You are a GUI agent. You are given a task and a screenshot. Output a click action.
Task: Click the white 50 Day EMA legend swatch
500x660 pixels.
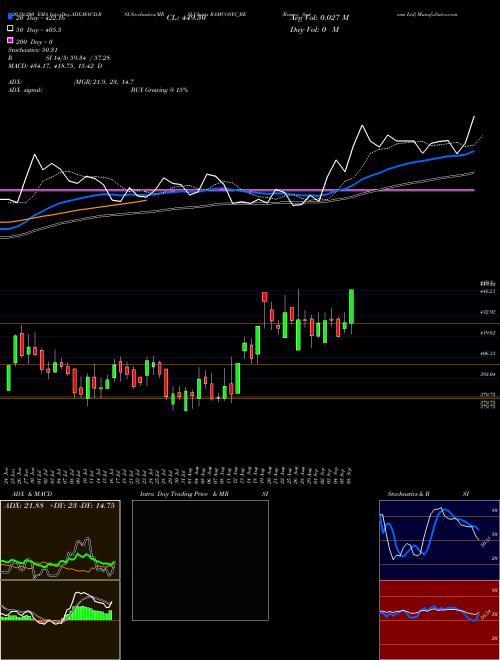coord(10,29)
